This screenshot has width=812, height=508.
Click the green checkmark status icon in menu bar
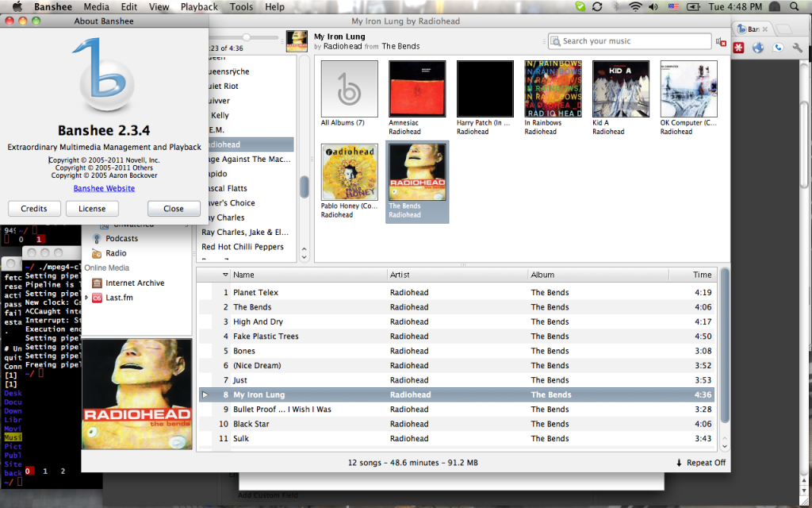pos(580,6)
